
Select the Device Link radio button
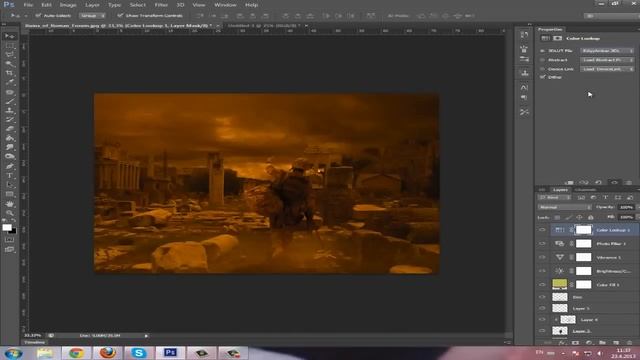pos(542,69)
